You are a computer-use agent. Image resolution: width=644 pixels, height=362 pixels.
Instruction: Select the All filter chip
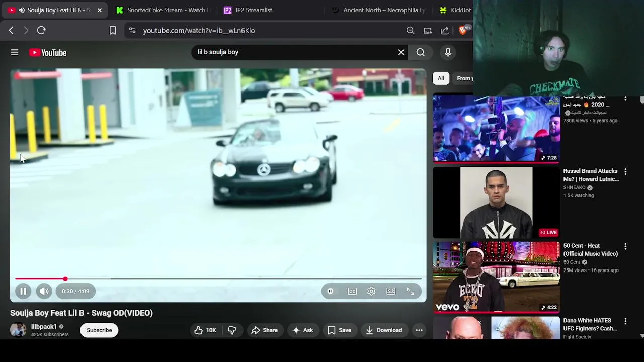(441, 78)
